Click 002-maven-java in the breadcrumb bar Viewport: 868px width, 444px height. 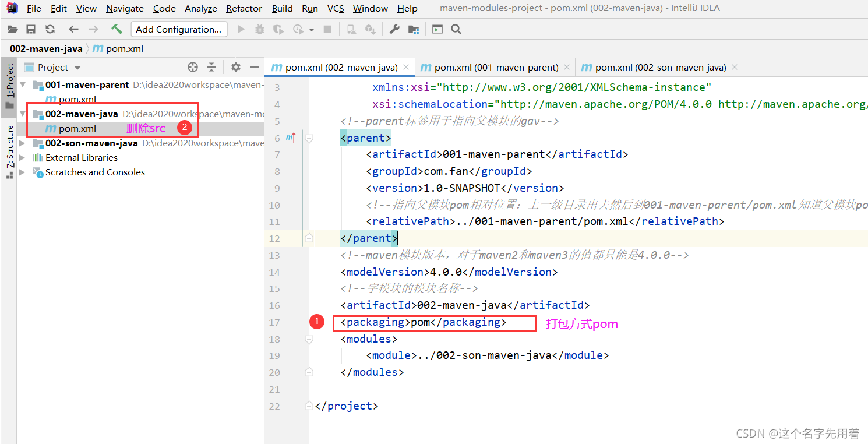tap(46, 48)
